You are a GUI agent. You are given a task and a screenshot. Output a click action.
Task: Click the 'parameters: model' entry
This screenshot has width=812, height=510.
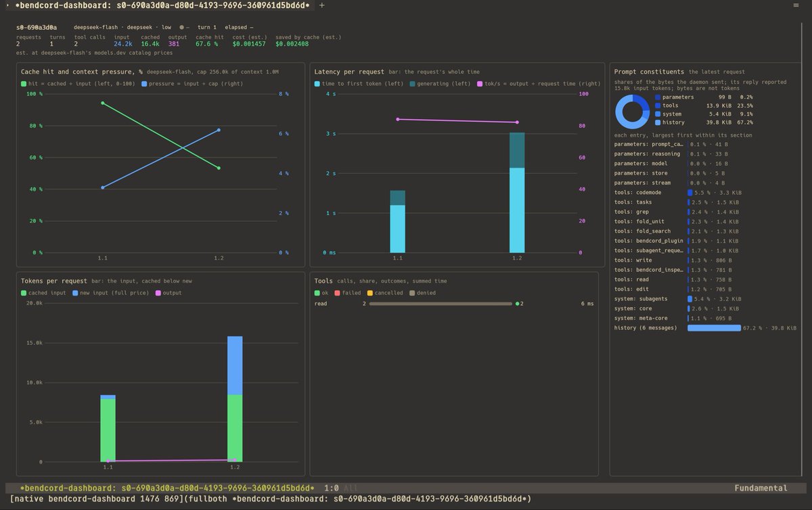[641, 163]
